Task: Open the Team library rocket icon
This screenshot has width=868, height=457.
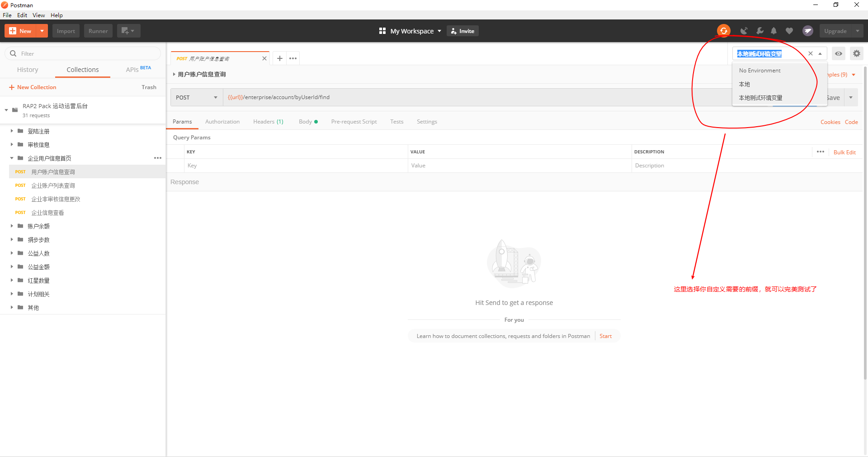Action: coord(808,30)
